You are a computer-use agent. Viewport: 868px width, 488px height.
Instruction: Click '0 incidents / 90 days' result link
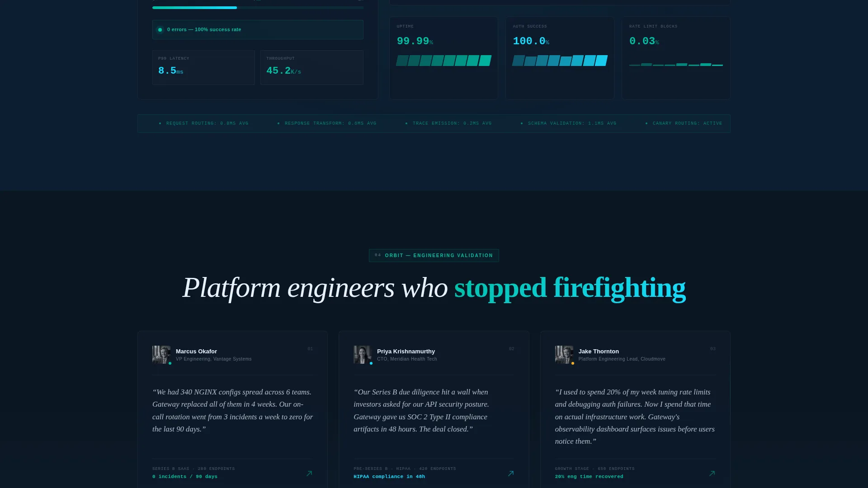[185, 477]
